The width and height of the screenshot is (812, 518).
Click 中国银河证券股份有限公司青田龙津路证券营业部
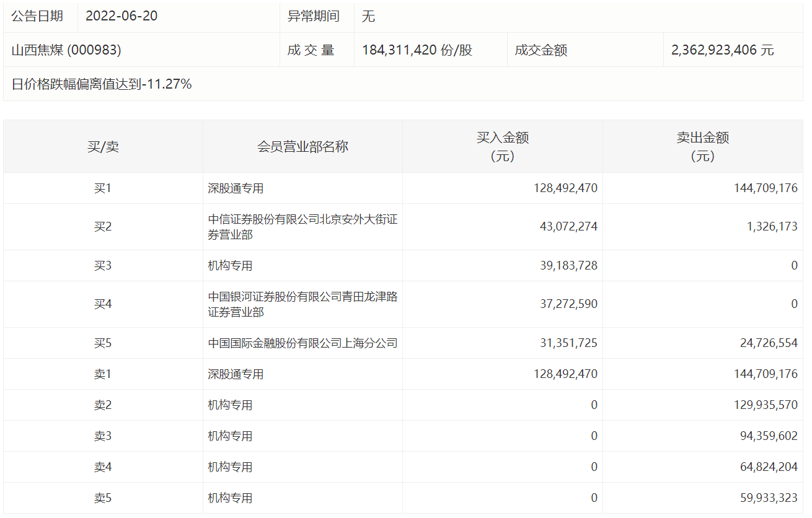(302, 304)
